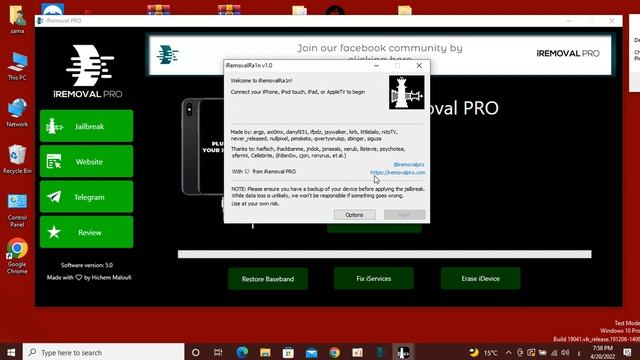Click the iRemoval PRO logo in the sidebar

coord(87,71)
